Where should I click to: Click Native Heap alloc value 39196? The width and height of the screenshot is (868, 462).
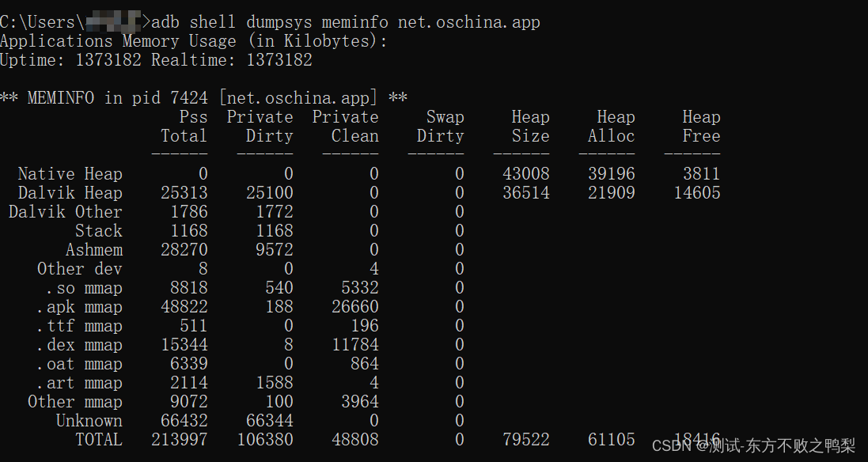[612, 174]
